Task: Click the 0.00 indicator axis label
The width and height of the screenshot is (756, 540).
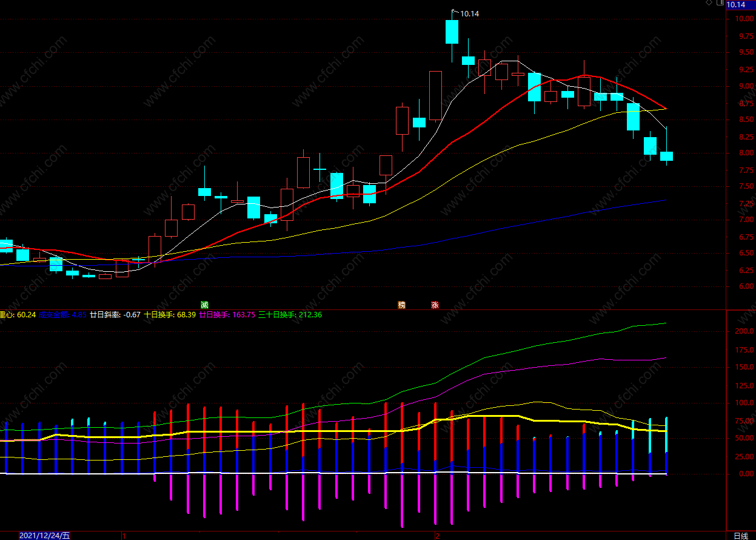Action: tap(746, 473)
